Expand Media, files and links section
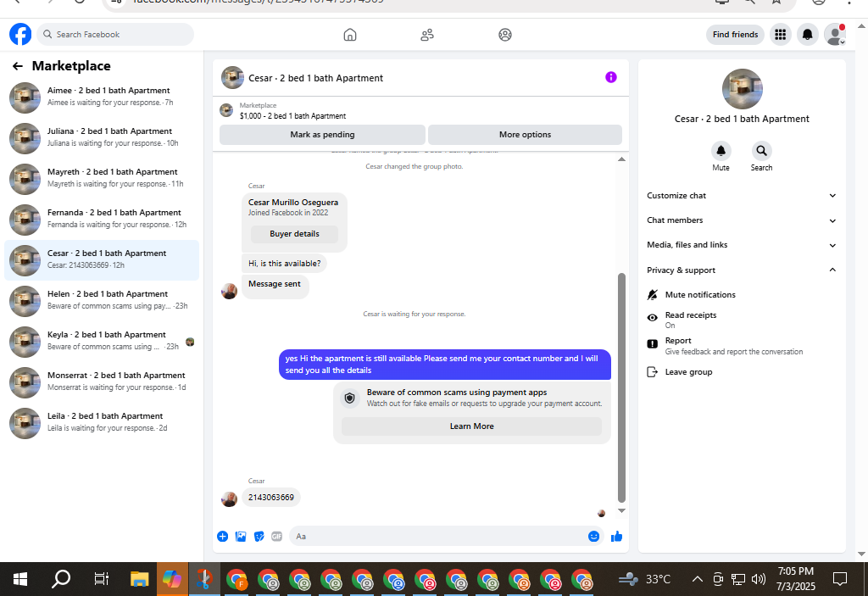This screenshot has width=868, height=596. click(x=742, y=245)
